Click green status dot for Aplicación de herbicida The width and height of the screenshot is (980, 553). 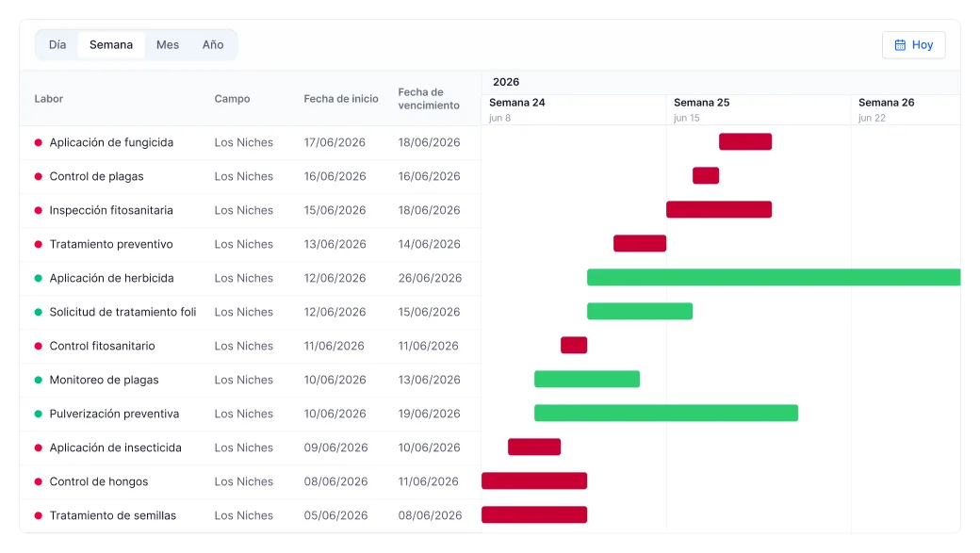[x=38, y=278]
